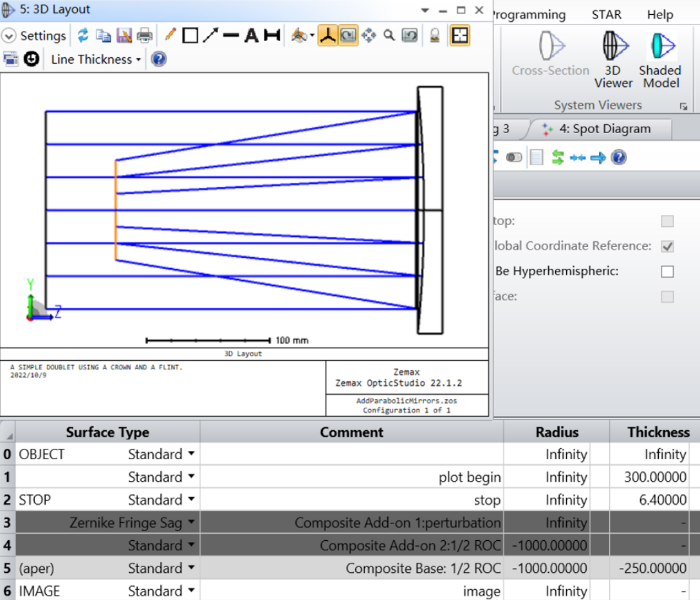This screenshot has height=600, width=700.
Task: Select the magnifier zoom tool
Action: click(389, 35)
